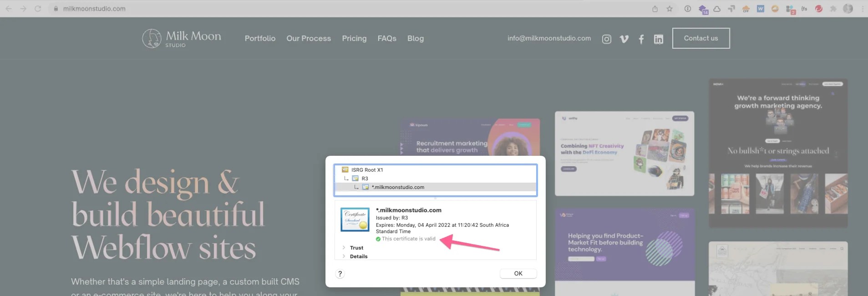Click the Contact us button
Image resolution: width=868 pixels, height=296 pixels.
[700, 38]
